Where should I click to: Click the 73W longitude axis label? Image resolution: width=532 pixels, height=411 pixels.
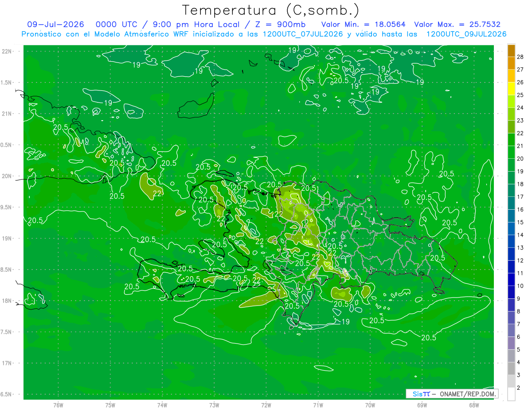tap(214, 405)
